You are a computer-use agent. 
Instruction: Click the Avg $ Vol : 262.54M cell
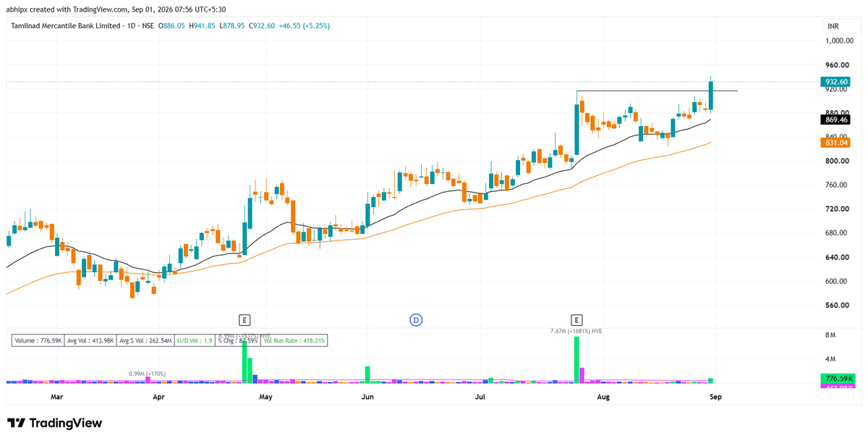[145, 340]
